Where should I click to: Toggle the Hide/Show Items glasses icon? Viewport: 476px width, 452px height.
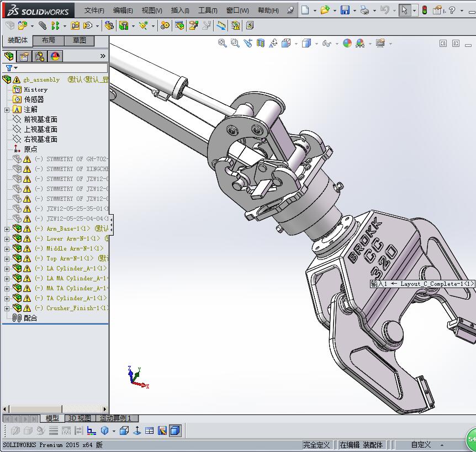click(327, 43)
